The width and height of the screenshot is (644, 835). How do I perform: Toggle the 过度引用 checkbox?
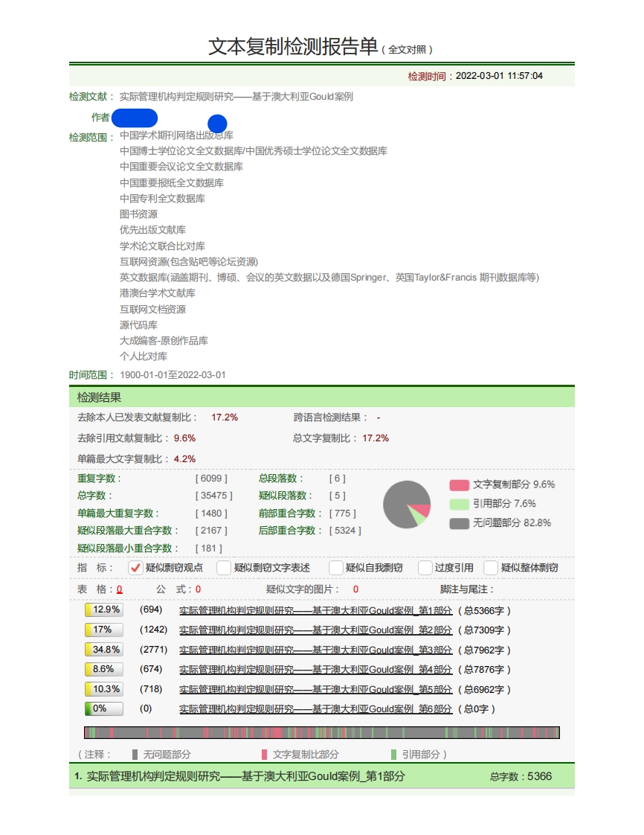[425, 568]
